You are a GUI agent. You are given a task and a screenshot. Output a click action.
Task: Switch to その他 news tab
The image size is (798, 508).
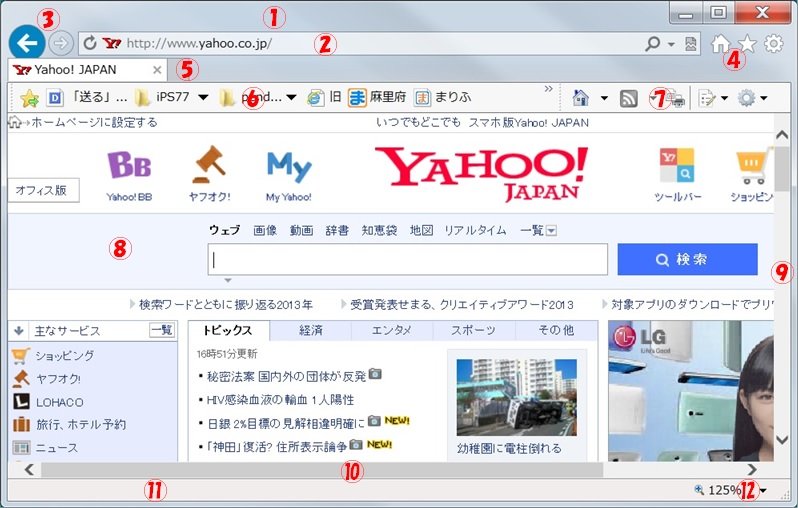[x=557, y=330]
